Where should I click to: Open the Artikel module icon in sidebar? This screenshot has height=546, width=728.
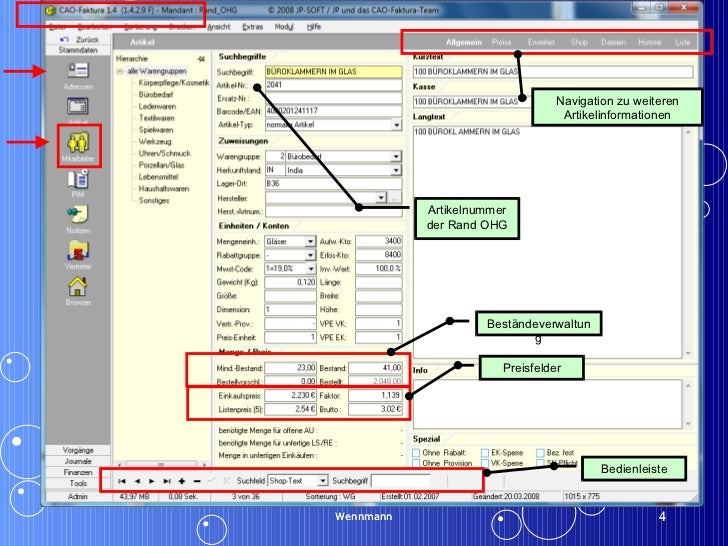pyautogui.click(x=78, y=106)
